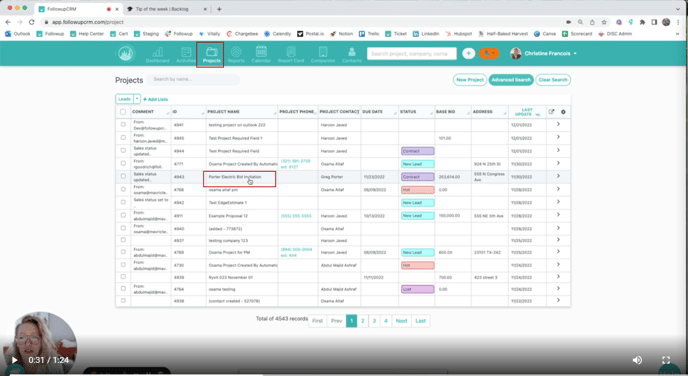Click the New Project button
This screenshot has height=376, width=688.
pyautogui.click(x=469, y=80)
